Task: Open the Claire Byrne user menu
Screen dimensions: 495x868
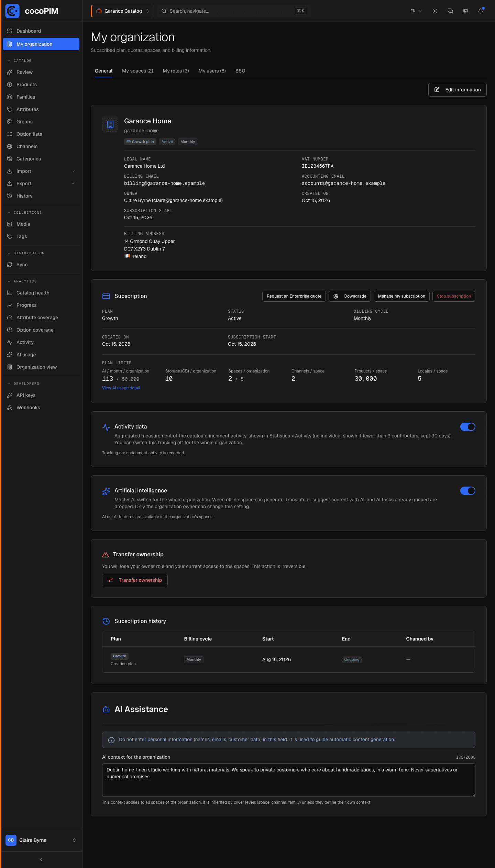Action: click(x=41, y=840)
